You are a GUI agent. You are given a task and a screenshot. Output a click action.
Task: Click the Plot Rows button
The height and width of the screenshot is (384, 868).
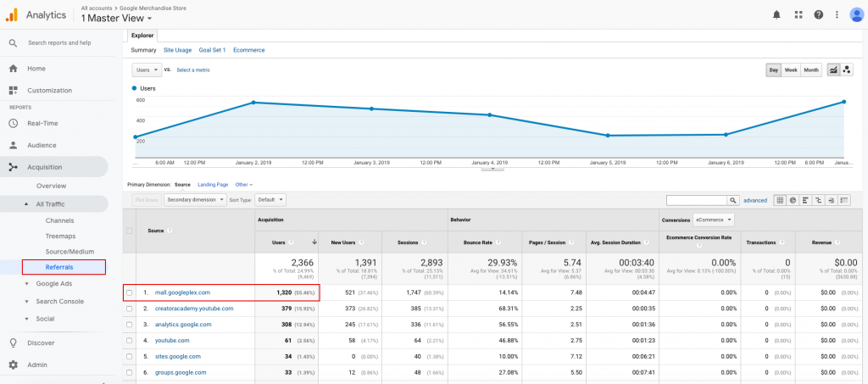click(147, 200)
